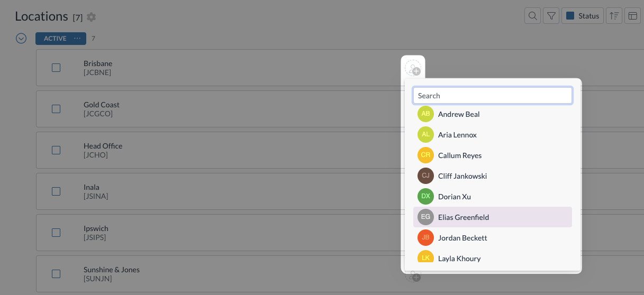
Task: Click the add assignee icon above Search
Action: pos(413,68)
